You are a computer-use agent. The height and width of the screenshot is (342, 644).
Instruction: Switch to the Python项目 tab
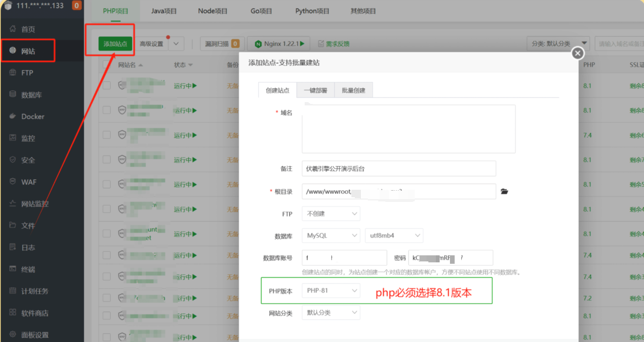(x=312, y=10)
